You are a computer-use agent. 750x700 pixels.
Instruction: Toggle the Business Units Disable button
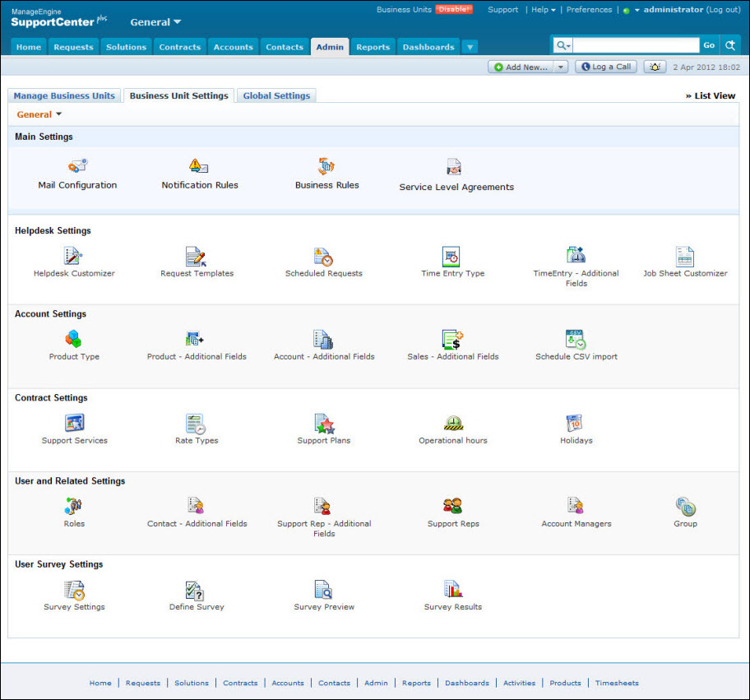tap(454, 9)
